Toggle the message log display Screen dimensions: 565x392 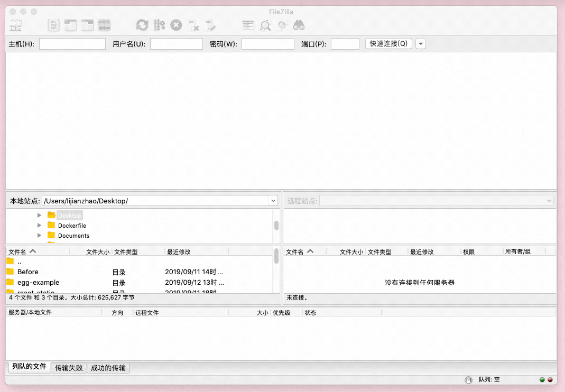coord(54,25)
